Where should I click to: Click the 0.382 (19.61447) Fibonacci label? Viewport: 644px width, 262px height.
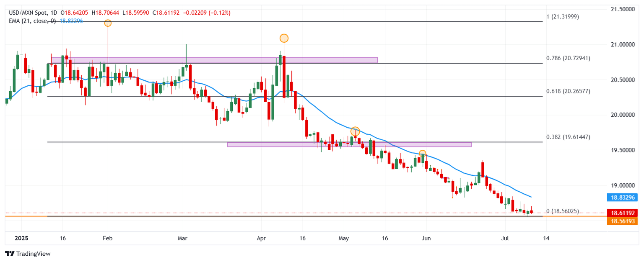coord(568,137)
